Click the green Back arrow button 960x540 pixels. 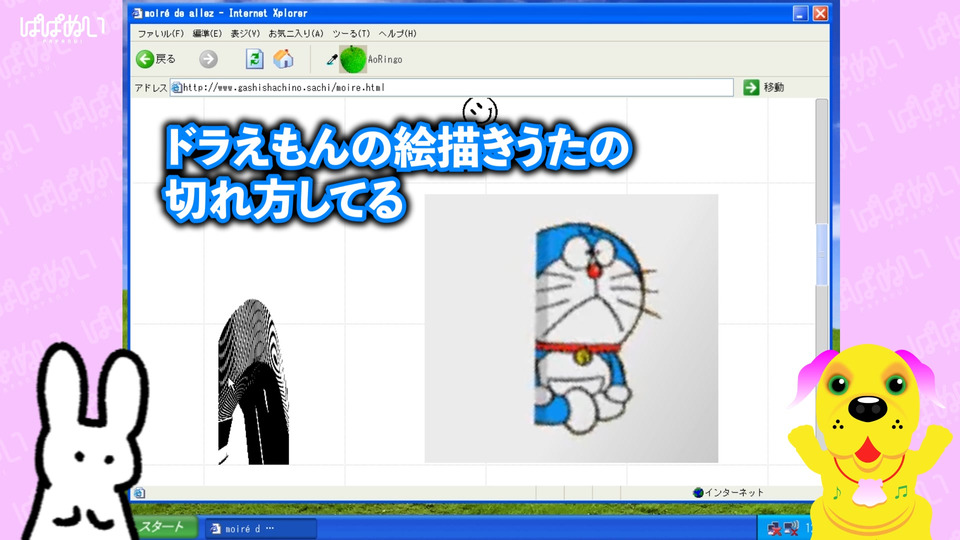(x=145, y=59)
